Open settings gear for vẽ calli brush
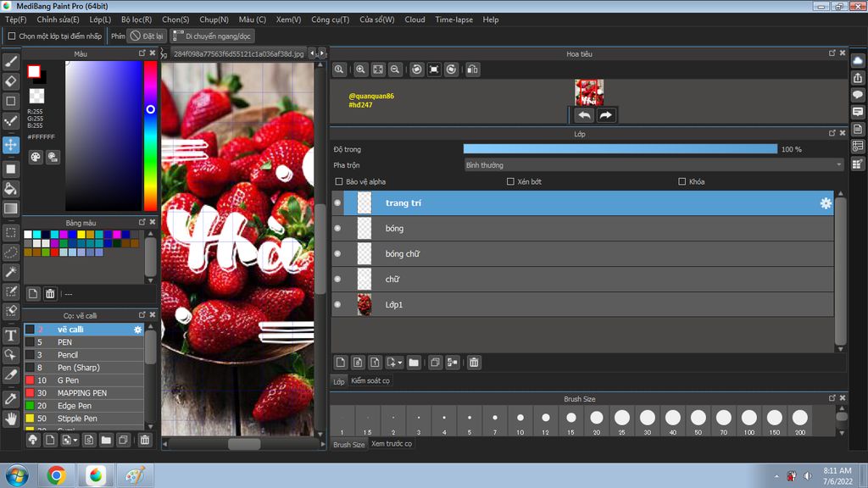The image size is (868, 488). [137, 330]
